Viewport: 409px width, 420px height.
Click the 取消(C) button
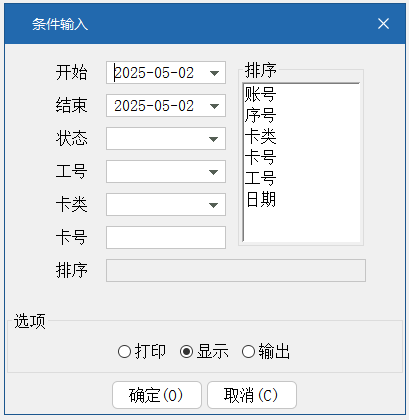coord(252,395)
